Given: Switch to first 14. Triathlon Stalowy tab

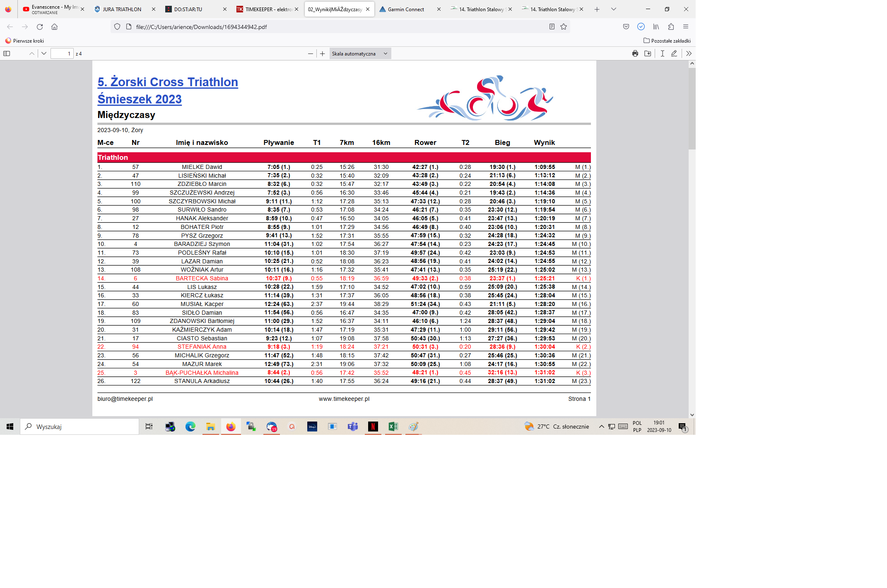Looking at the screenshot, I should 481,9.
